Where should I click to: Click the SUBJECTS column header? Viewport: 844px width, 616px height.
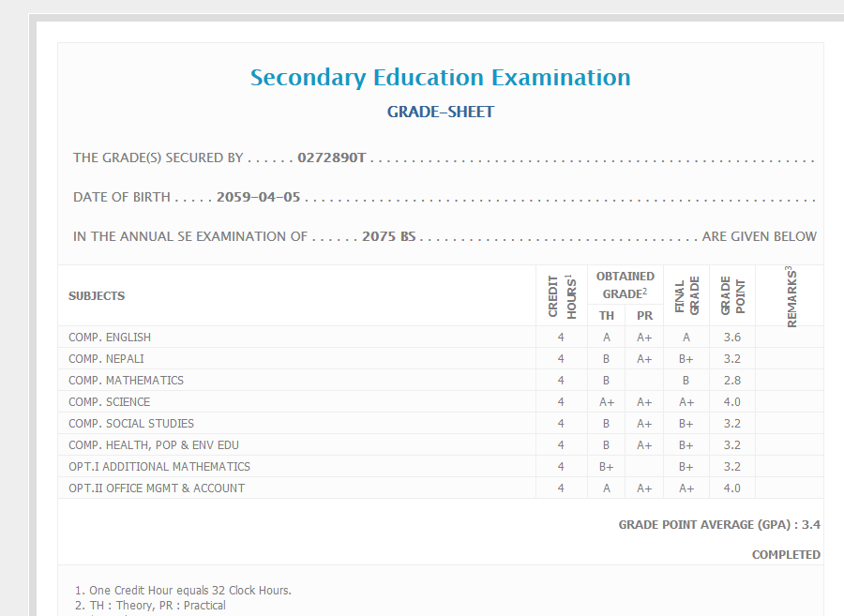97,296
